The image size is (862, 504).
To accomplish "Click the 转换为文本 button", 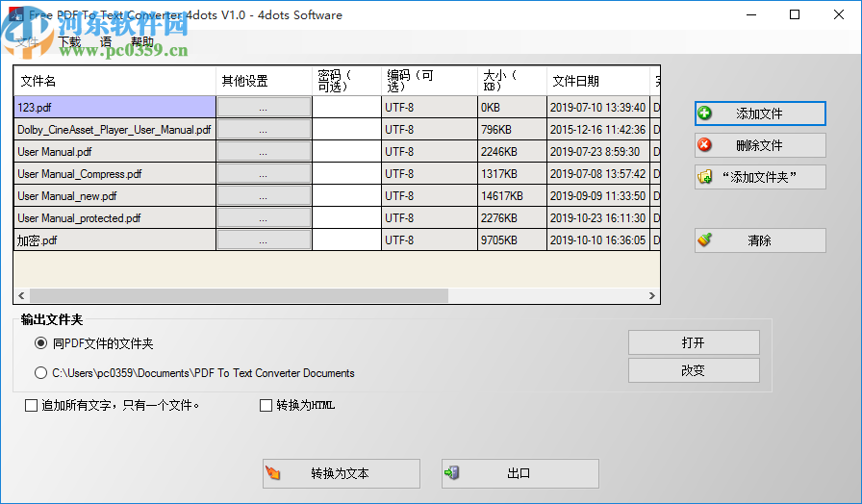I will [x=342, y=473].
